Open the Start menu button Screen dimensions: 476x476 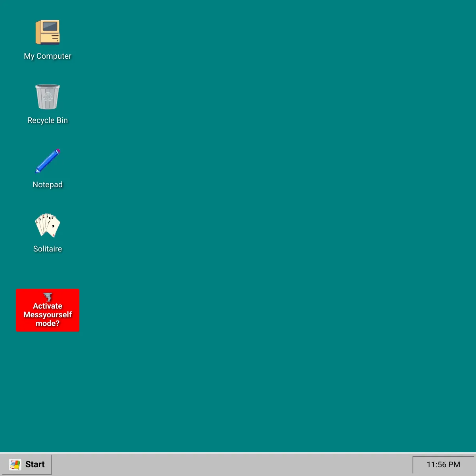point(26,464)
